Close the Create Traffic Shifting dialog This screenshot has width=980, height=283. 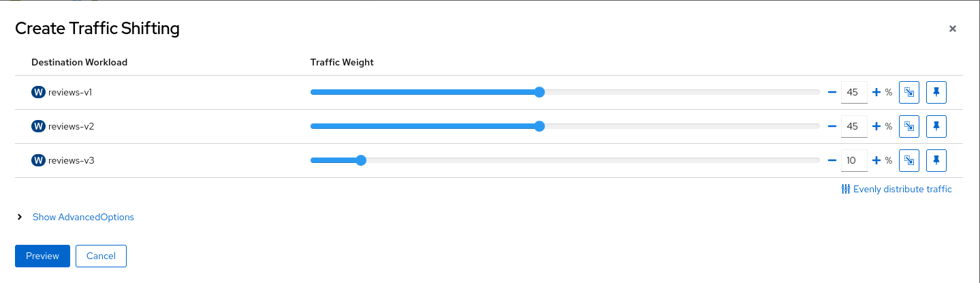pos(953,29)
